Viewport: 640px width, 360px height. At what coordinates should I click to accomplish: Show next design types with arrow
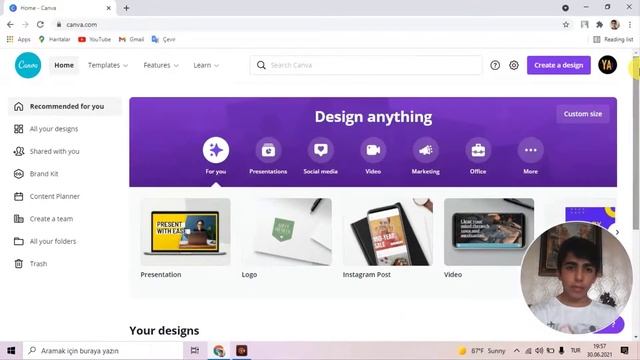pos(617,232)
